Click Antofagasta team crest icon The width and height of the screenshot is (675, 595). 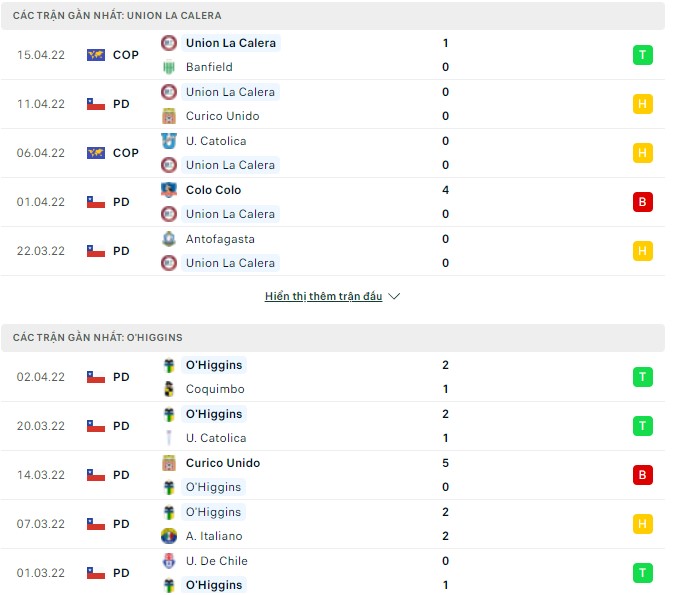pyautogui.click(x=169, y=239)
